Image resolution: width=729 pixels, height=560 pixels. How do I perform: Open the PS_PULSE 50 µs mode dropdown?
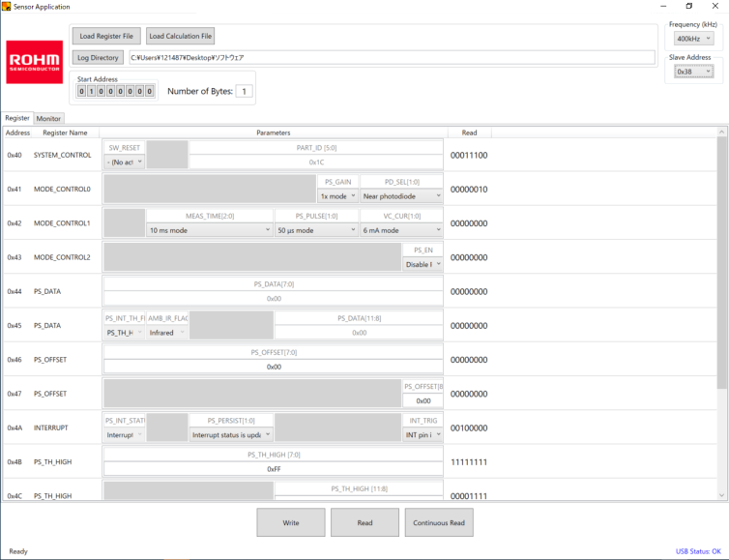coord(314,230)
